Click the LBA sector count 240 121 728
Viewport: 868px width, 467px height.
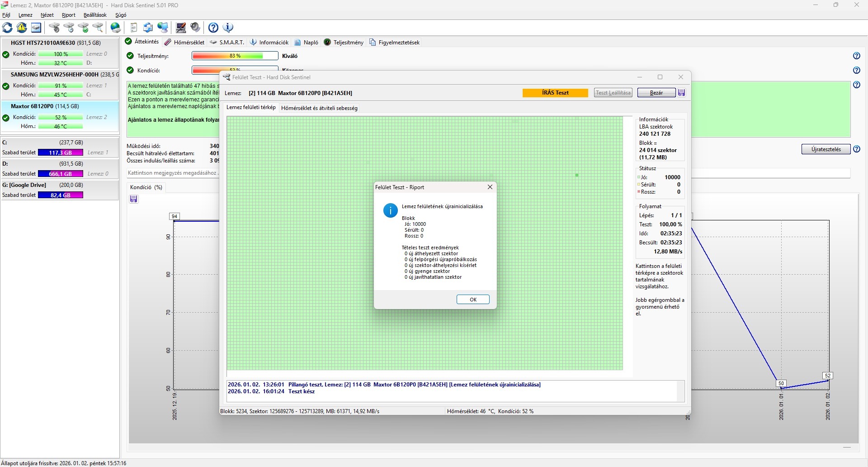[x=655, y=134]
